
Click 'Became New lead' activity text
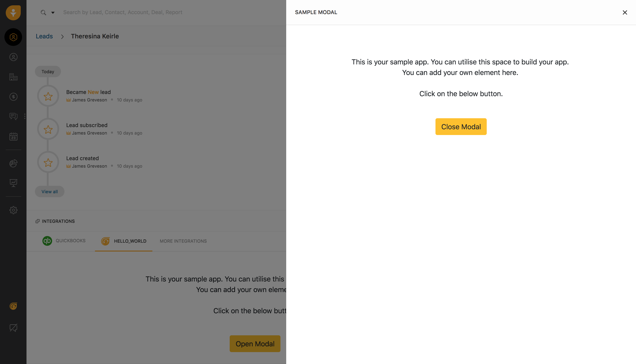88,92
